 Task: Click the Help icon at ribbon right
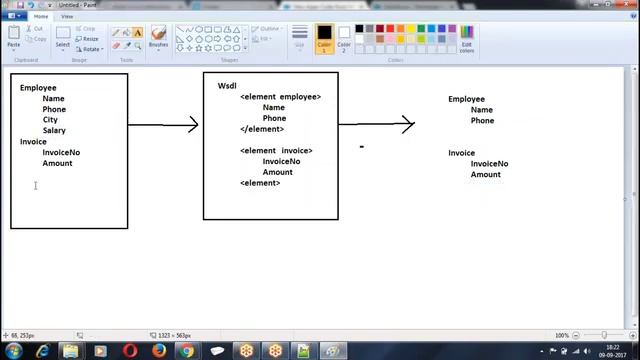[633, 16]
